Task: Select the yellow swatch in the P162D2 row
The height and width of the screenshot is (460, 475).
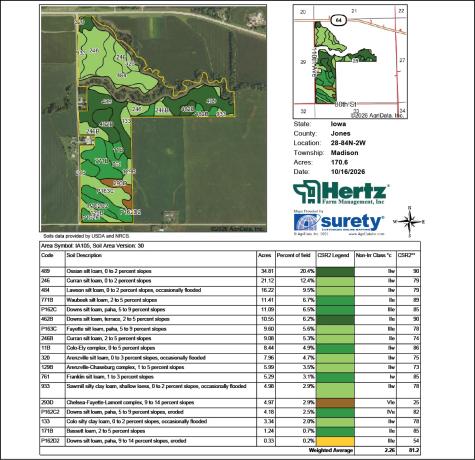Action: tap(335, 441)
